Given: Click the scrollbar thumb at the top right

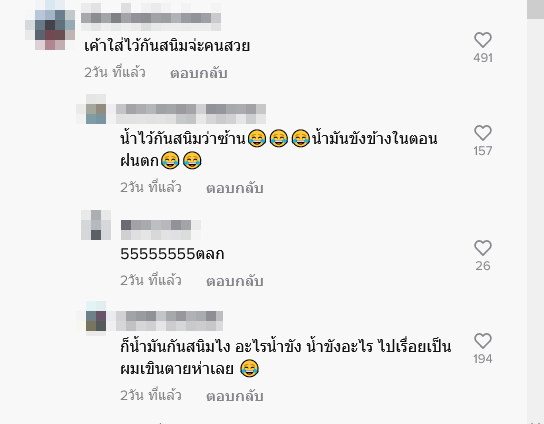Looking at the screenshot, I should (535, 9).
